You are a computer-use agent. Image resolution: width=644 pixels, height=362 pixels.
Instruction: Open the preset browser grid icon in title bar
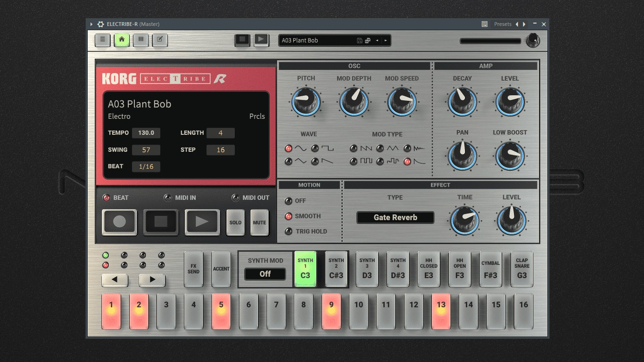(485, 24)
